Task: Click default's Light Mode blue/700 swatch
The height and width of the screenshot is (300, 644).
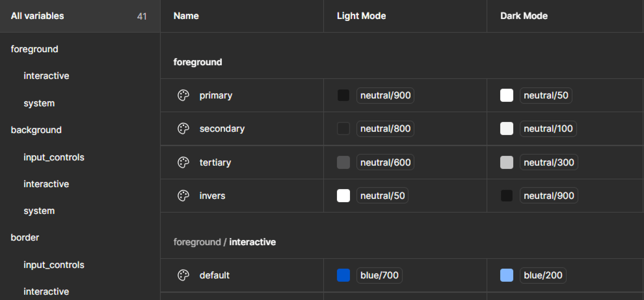Action: click(x=343, y=275)
